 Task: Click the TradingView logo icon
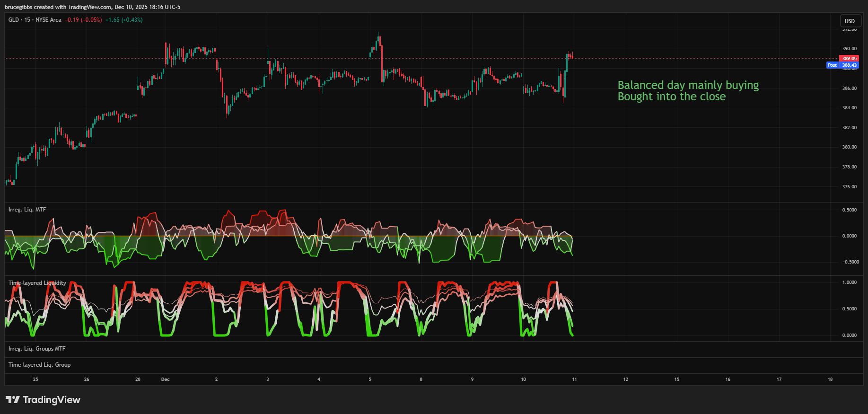point(13,400)
